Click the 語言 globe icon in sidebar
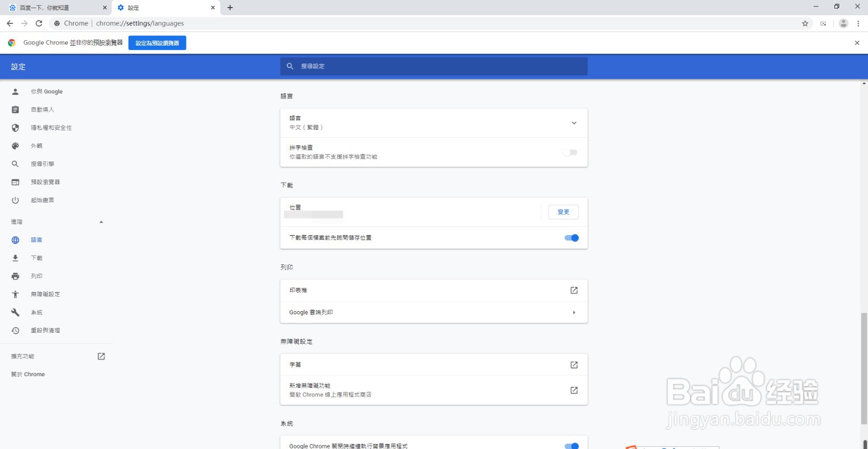The image size is (868, 449). tap(15, 240)
